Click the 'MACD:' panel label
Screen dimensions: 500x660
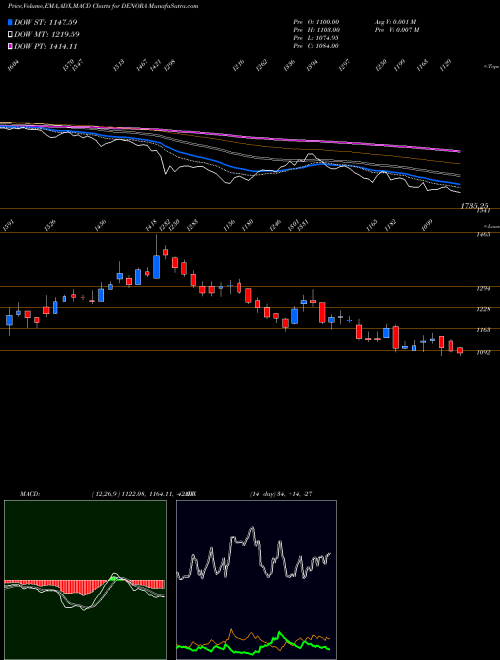coord(30,494)
